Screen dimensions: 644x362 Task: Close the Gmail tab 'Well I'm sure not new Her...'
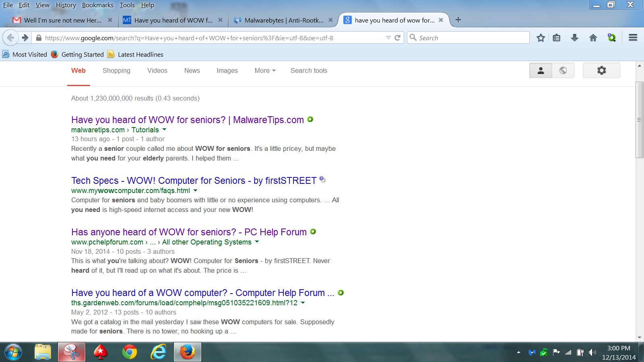110,20
